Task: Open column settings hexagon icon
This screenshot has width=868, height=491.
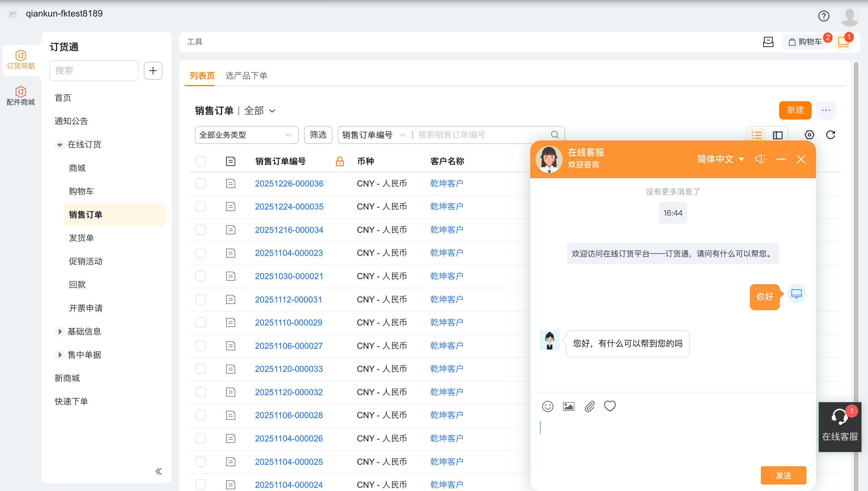Action: point(809,135)
